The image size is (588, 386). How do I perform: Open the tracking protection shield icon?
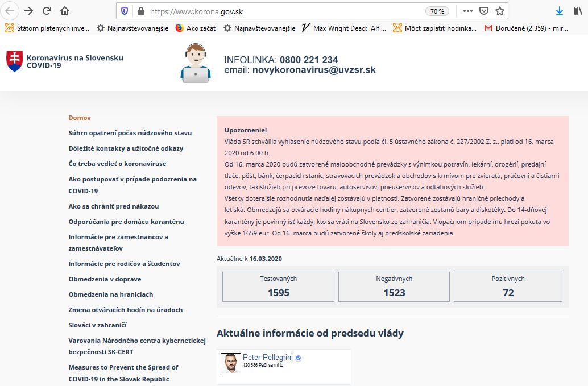pyautogui.click(x=125, y=11)
